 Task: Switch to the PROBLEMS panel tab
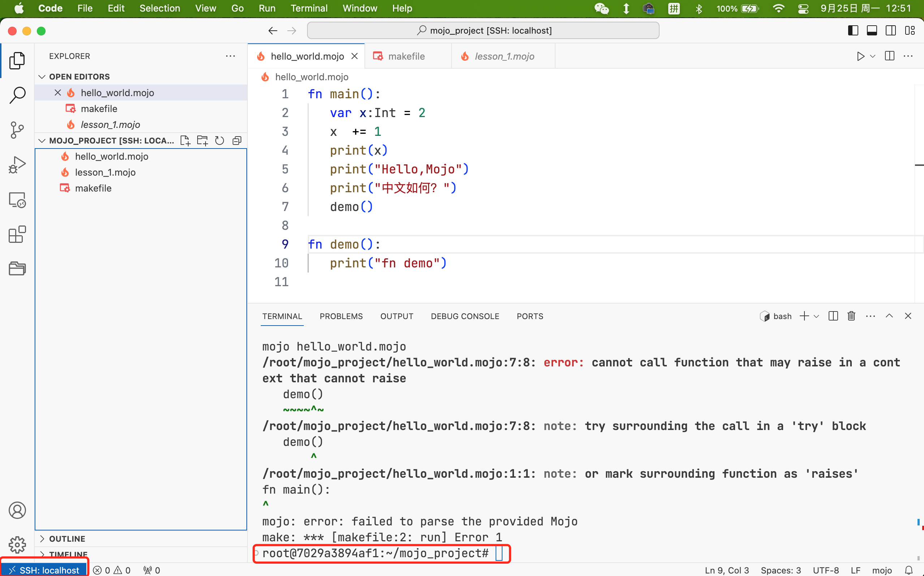pos(341,316)
